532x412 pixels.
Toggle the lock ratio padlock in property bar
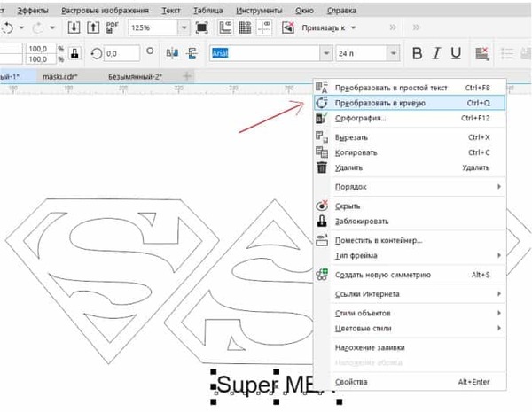(74, 53)
